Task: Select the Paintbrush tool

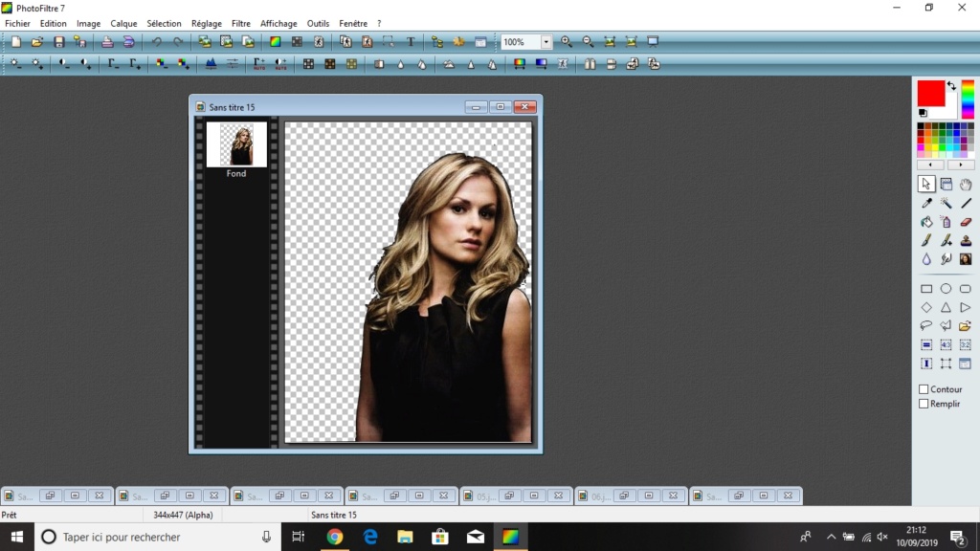Action: coord(926,240)
